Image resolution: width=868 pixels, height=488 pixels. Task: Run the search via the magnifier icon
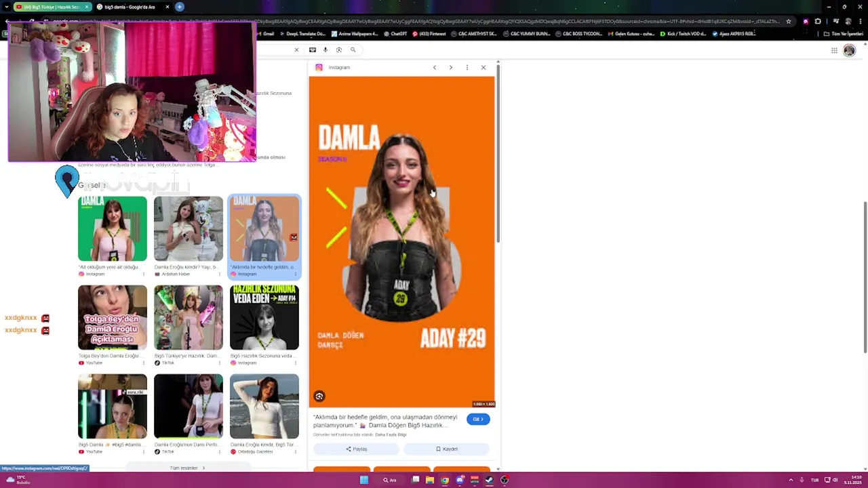coord(353,49)
